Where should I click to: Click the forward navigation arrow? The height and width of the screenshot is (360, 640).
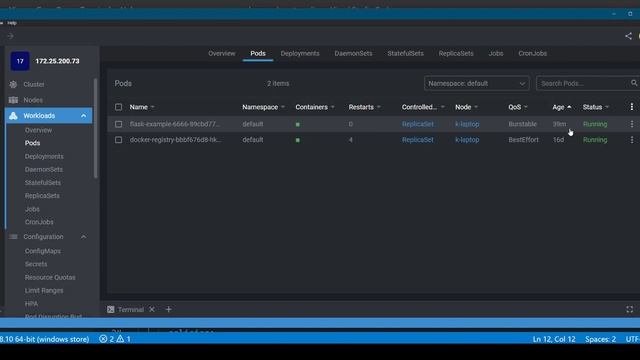tap(10, 36)
